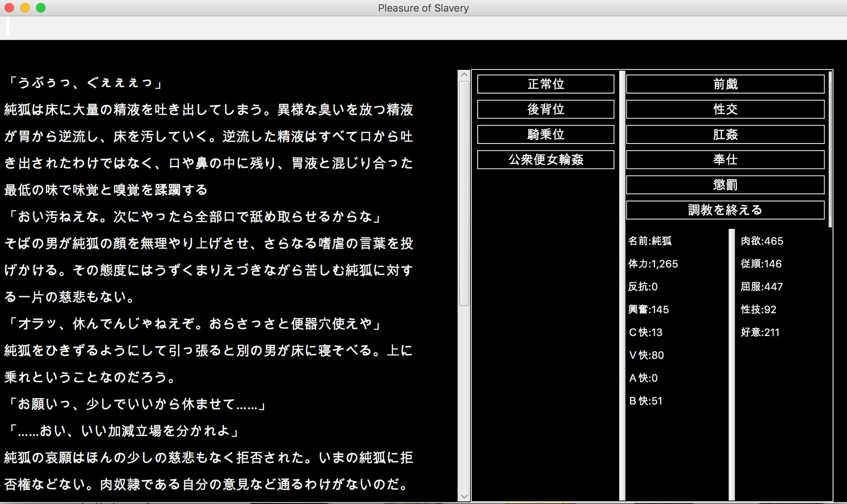End training with the 調教を終える button
Screen dimensions: 847x504
[x=725, y=209]
